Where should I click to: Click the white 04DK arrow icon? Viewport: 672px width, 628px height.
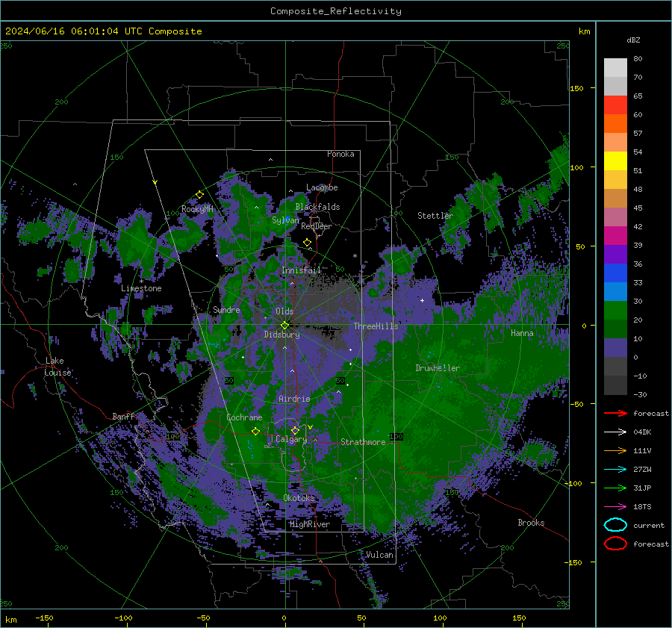pos(615,432)
